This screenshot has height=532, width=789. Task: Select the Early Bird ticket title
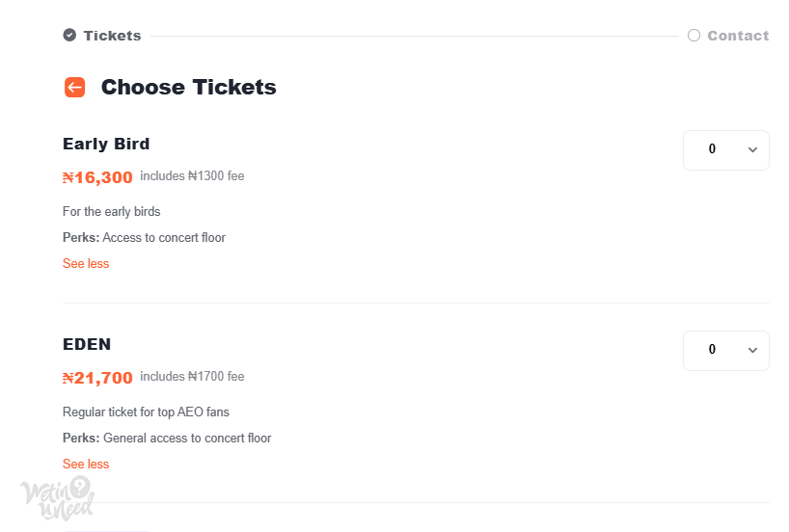point(106,144)
